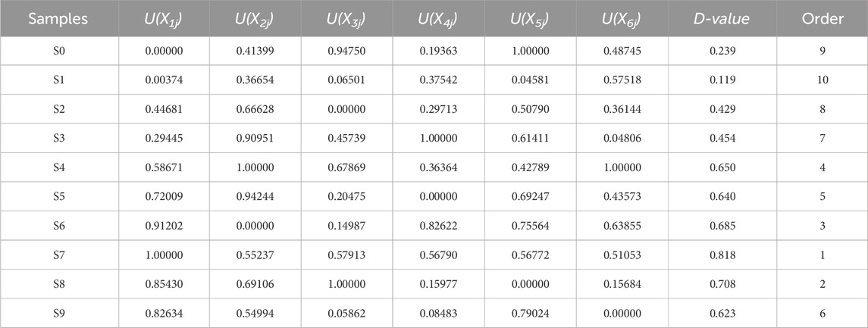
Task: Click the S4 sample cell
Action: click(59, 167)
